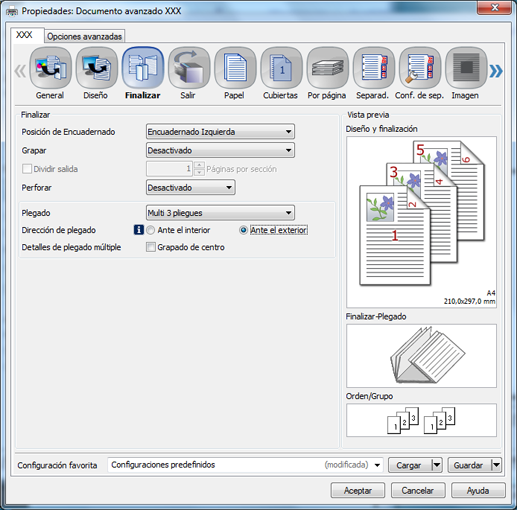Screen dimensions: 517x510
Task: Click the Ayuda button
Action: tap(478, 490)
